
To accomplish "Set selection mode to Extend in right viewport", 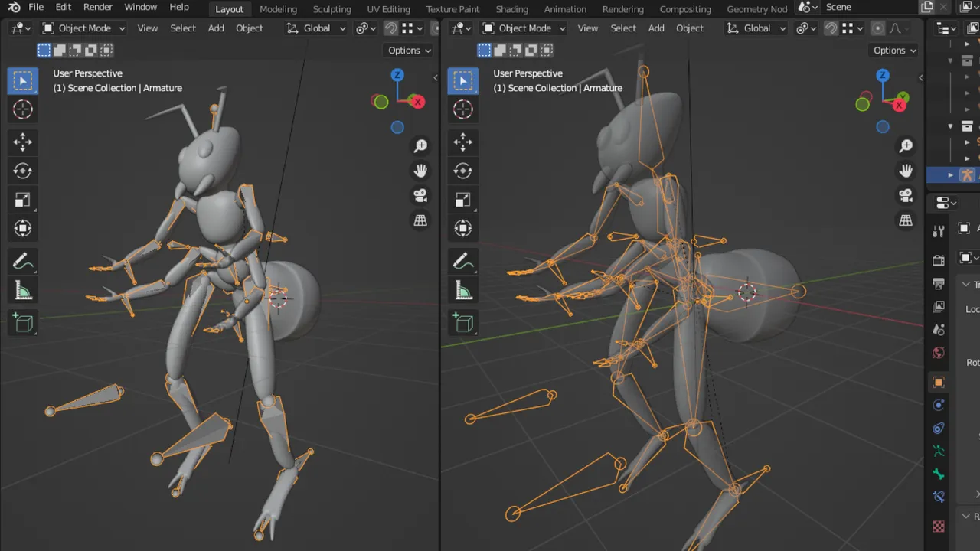I will coord(500,51).
